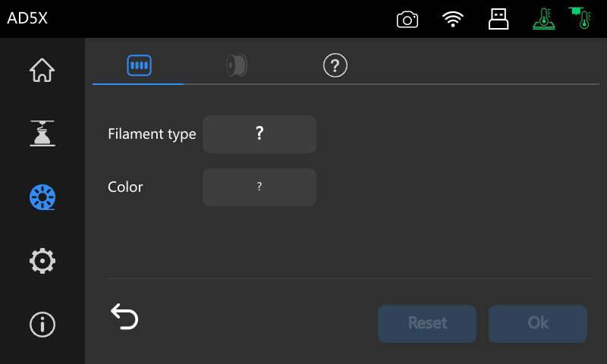The width and height of the screenshot is (607, 364).
Task: Switch to the four-slot filament station tab
Action: point(139,65)
